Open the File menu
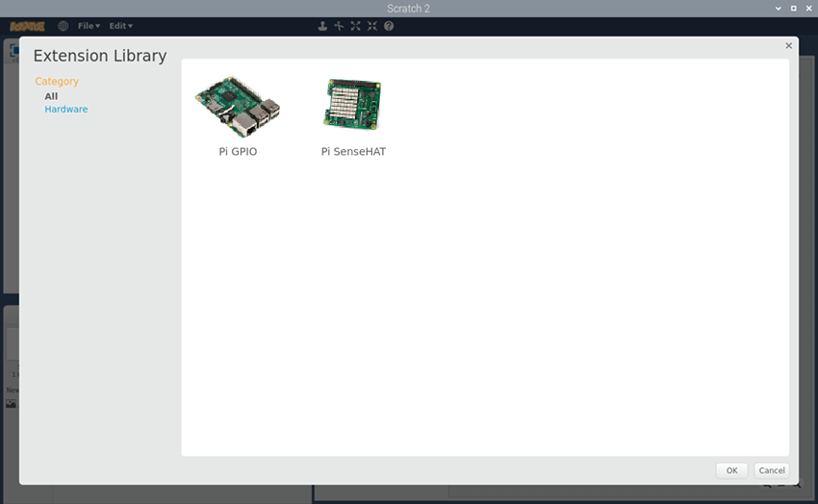 tap(89, 26)
